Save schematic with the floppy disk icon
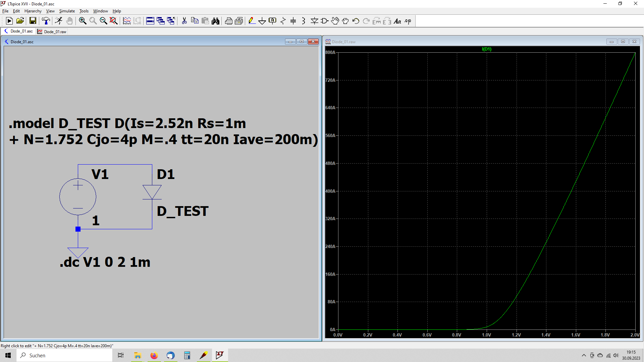The width and height of the screenshot is (644, 362). tap(33, 21)
